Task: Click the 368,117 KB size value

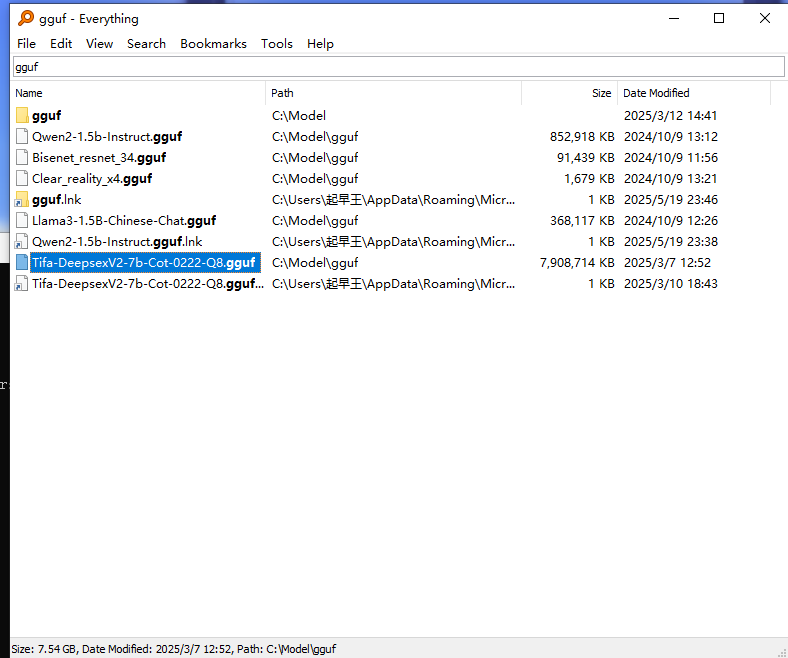Action: tap(582, 221)
